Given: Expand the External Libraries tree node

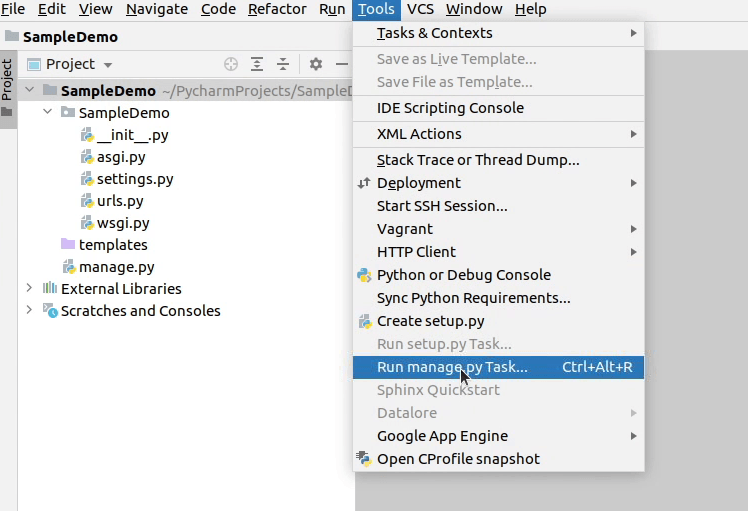Looking at the screenshot, I should tap(29, 289).
